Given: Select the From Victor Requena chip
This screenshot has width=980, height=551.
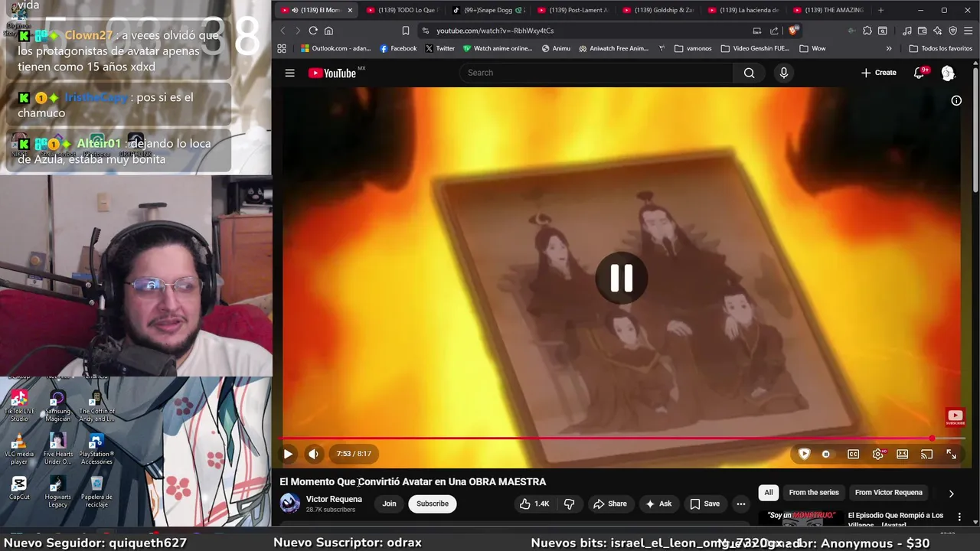Looking at the screenshot, I should pyautogui.click(x=888, y=493).
